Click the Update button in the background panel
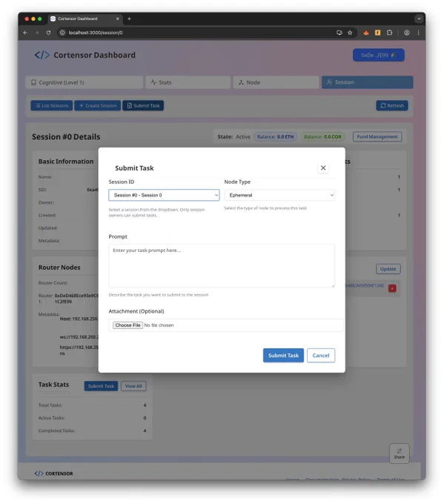 (388, 269)
